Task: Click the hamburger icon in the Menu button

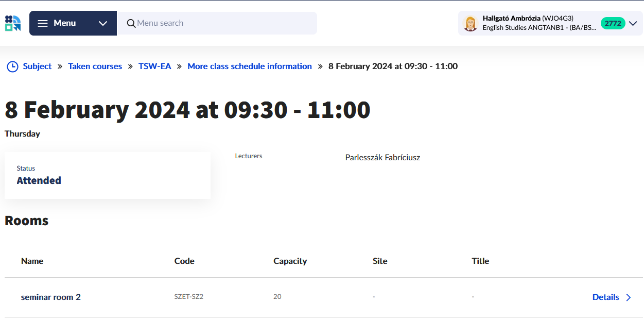Action: [x=43, y=23]
